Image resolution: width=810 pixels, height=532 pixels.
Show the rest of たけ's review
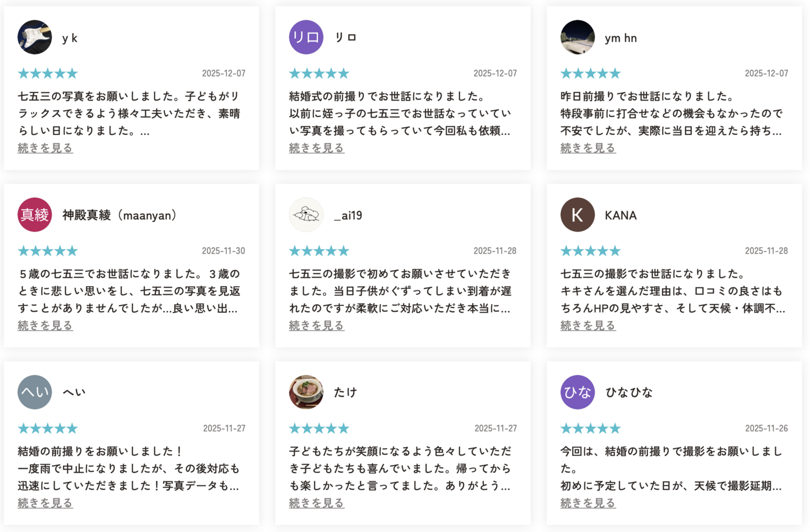click(x=317, y=503)
